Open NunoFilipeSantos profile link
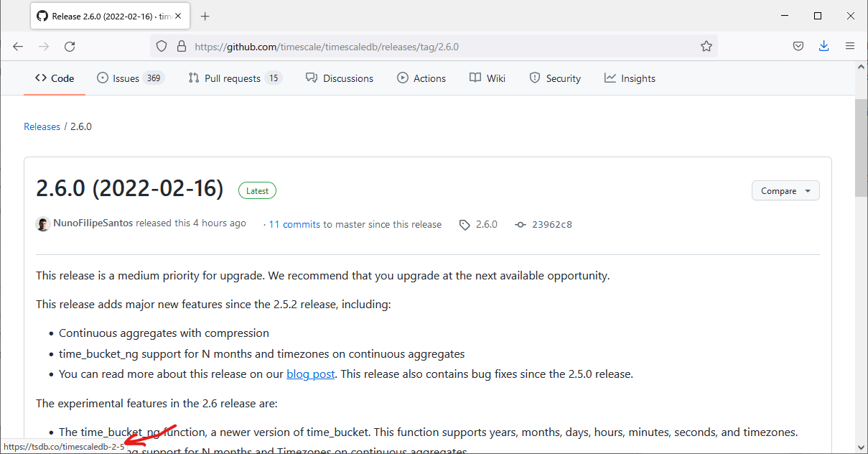This screenshot has height=454, width=868. [x=93, y=223]
